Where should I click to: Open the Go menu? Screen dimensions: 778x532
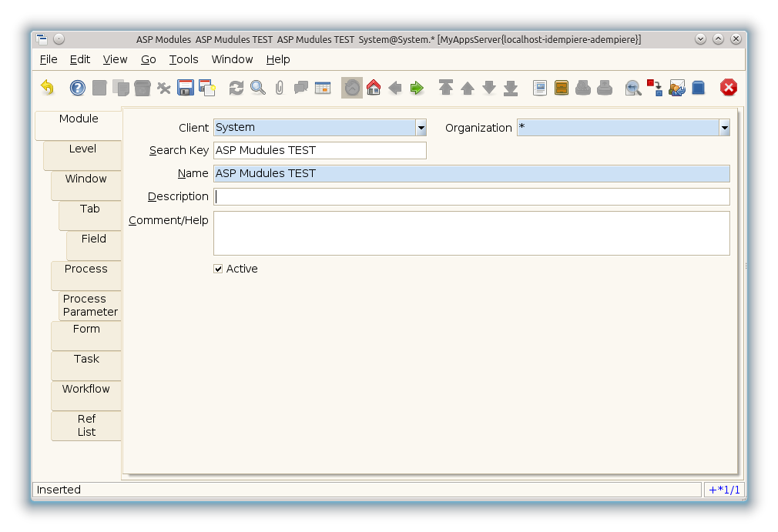pyautogui.click(x=148, y=59)
